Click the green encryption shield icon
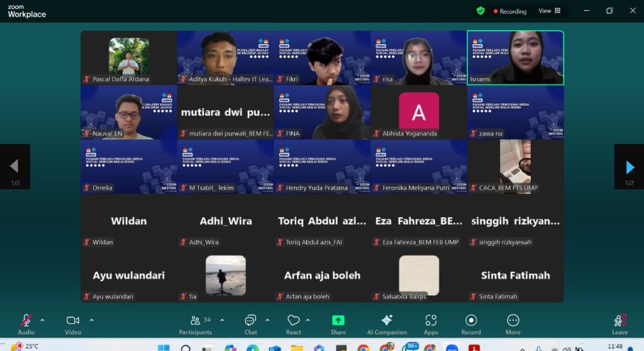The image size is (644, 351). click(x=480, y=11)
